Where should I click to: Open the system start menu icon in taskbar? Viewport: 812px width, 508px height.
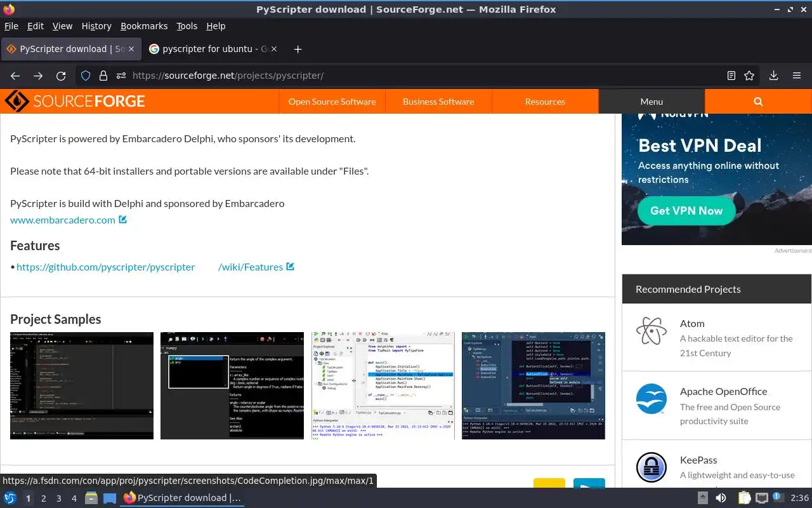coord(10,498)
